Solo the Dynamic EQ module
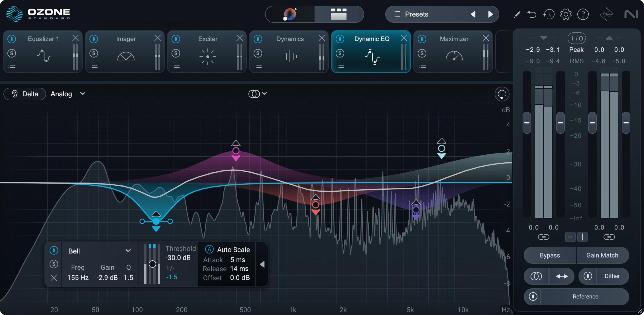Viewport: 644px width, 315px height. tap(340, 53)
